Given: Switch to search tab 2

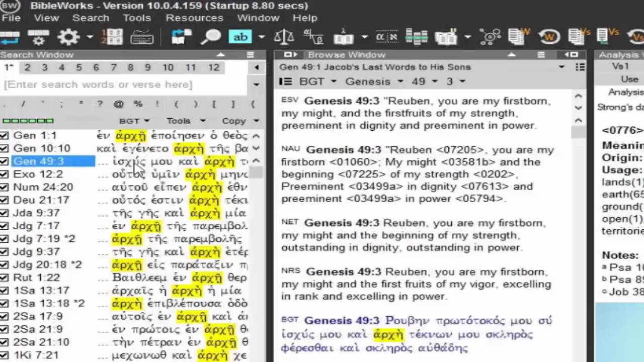Looking at the screenshot, I should click(27, 67).
